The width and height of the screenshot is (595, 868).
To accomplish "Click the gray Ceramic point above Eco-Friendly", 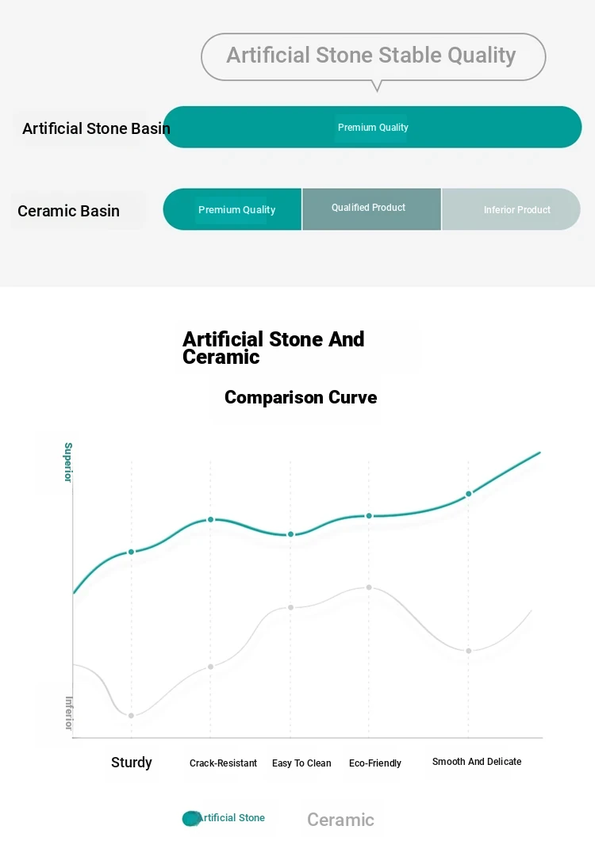I will [x=369, y=587].
